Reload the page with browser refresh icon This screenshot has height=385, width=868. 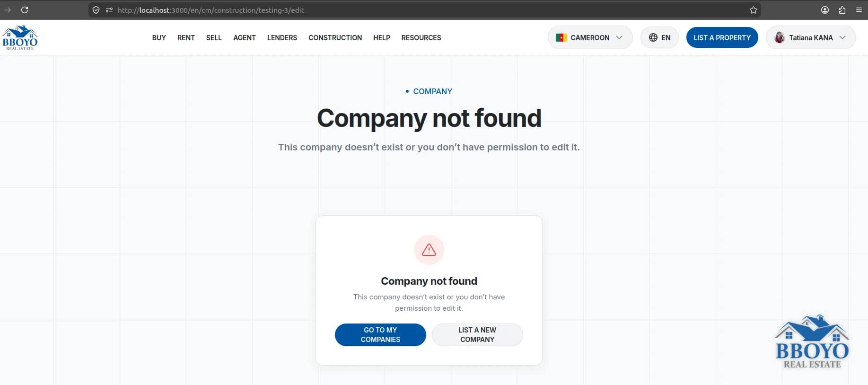pos(25,10)
